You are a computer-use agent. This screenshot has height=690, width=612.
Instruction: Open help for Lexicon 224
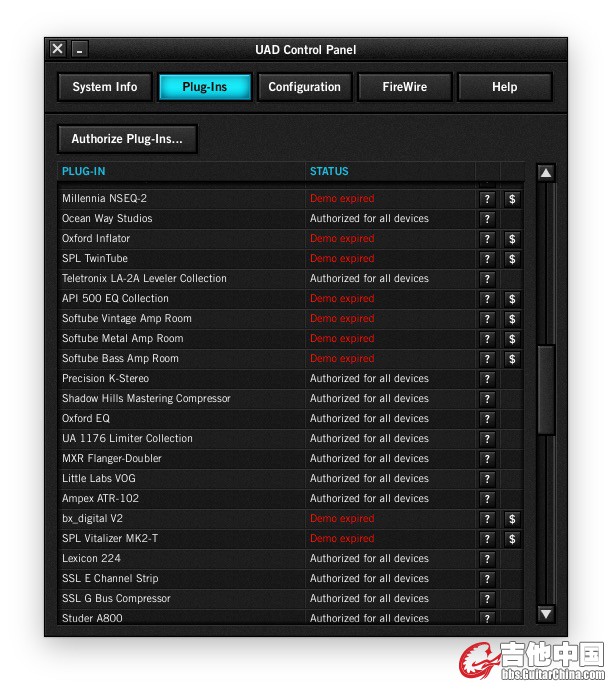(x=487, y=559)
